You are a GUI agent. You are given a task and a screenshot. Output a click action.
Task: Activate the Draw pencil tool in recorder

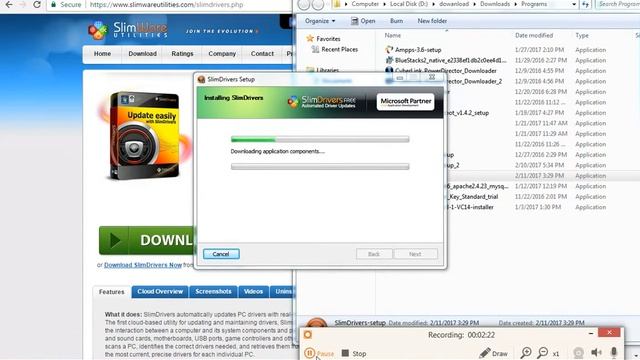[493, 353]
